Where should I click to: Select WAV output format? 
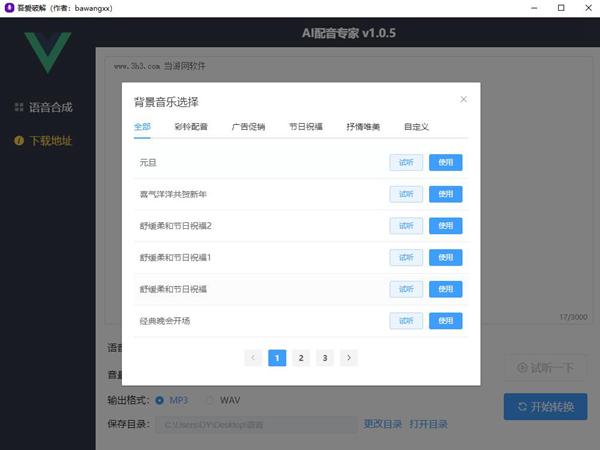point(210,400)
